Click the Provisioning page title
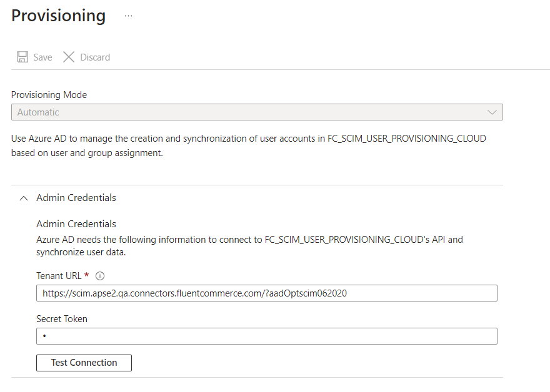This screenshot has height=392, width=550. click(59, 16)
